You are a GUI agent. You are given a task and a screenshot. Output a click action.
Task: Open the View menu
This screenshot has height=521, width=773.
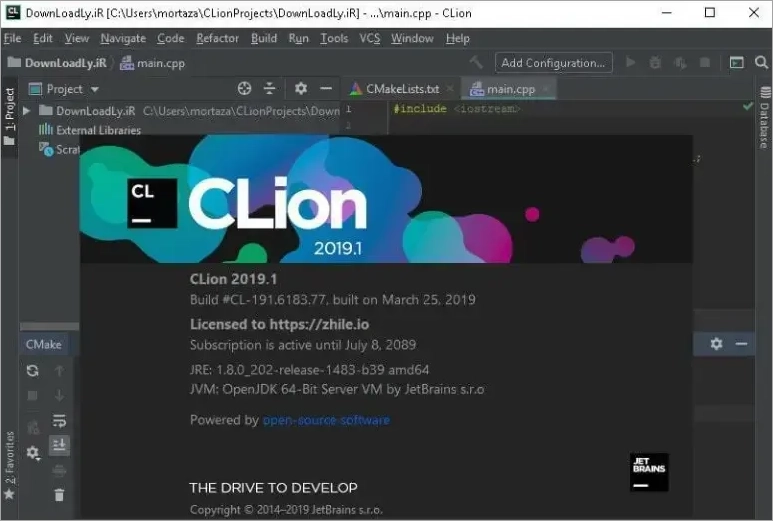coord(77,38)
